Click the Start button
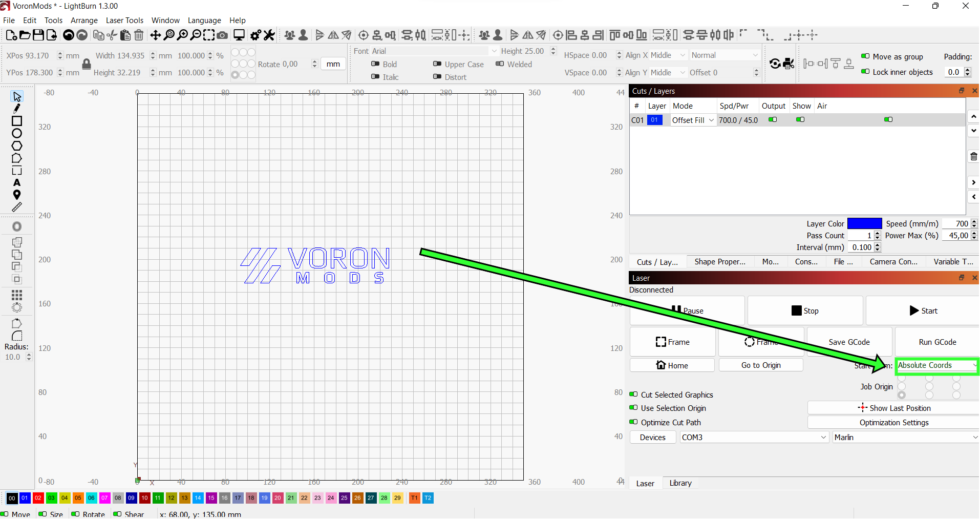The height and width of the screenshot is (519, 980). point(923,310)
